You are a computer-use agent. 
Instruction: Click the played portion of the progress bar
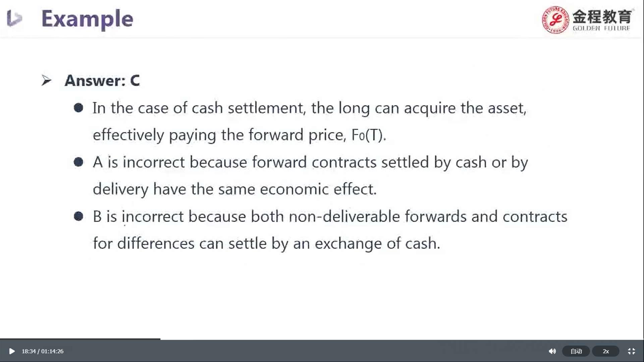[80, 339]
